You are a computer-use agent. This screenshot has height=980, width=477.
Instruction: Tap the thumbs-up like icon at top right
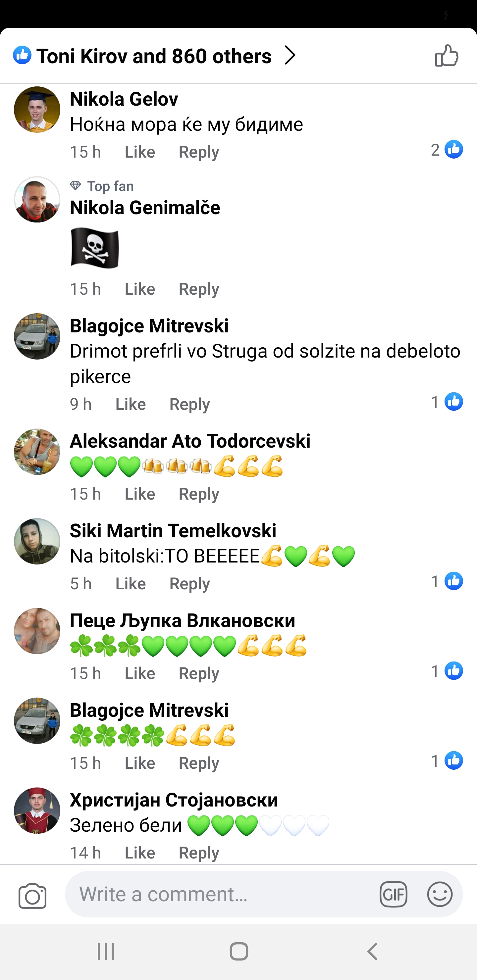(447, 56)
